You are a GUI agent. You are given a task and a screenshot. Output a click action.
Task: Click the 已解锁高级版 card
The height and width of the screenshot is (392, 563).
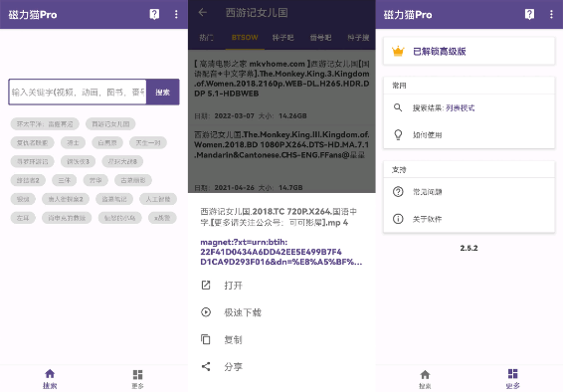pyautogui.click(x=469, y=52)
